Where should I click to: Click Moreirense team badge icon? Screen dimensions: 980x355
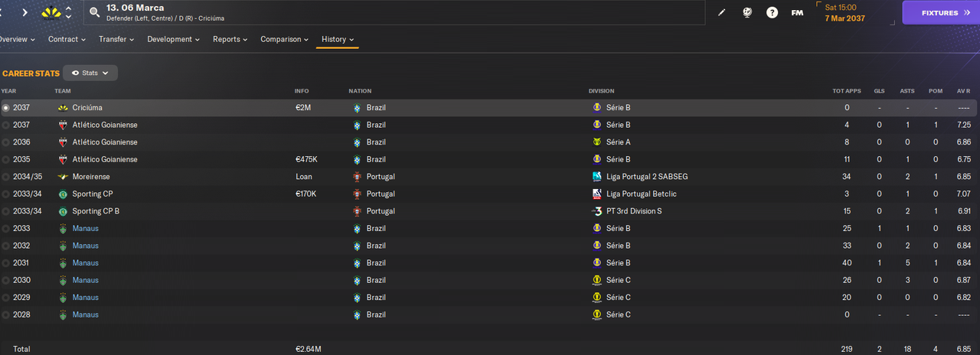pyautogui.click(x=63, y=177)
